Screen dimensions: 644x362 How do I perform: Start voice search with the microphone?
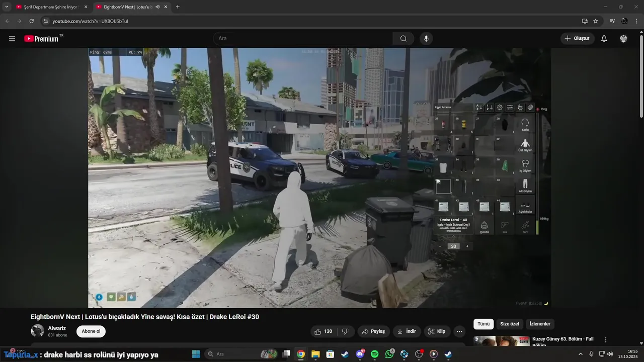426,39
